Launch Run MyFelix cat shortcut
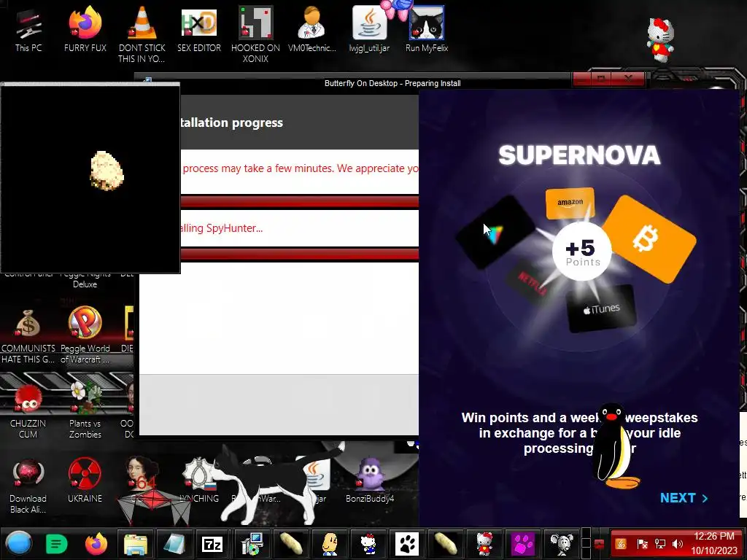The height and width of the screenshot is (560, 747). pyautogui.click(x=426, y=30)
